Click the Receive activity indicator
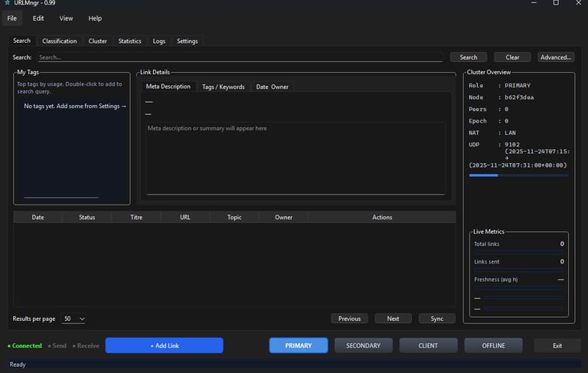This screenshot has width=588, height=373. coord(86,345)
